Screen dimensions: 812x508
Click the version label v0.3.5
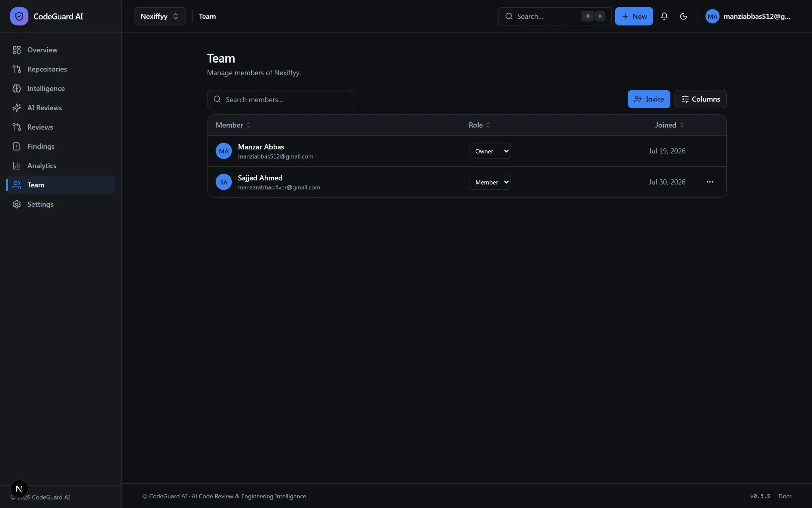(760, 496)
